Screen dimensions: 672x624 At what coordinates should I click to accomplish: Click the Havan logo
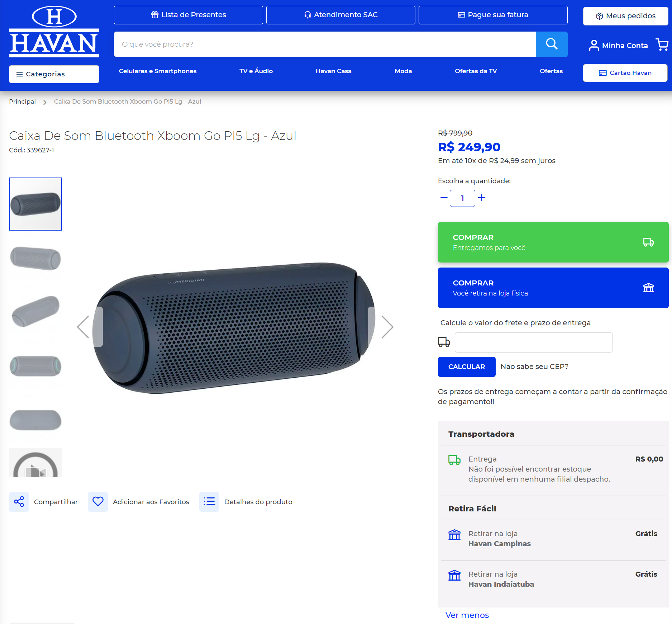[x=54, y=32]
